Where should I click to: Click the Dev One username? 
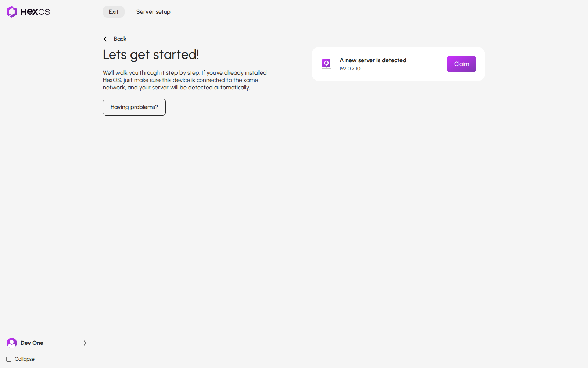(x=32, y=343)
